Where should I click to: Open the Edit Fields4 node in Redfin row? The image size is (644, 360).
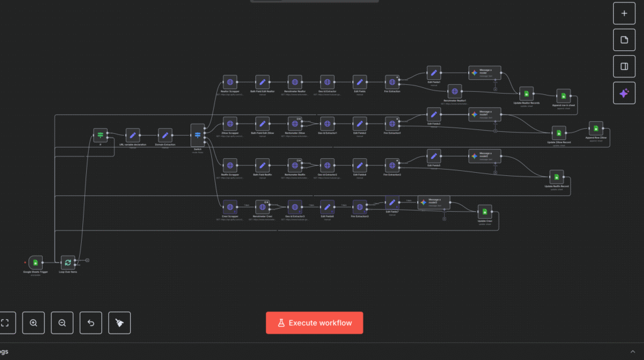[360, 165]
